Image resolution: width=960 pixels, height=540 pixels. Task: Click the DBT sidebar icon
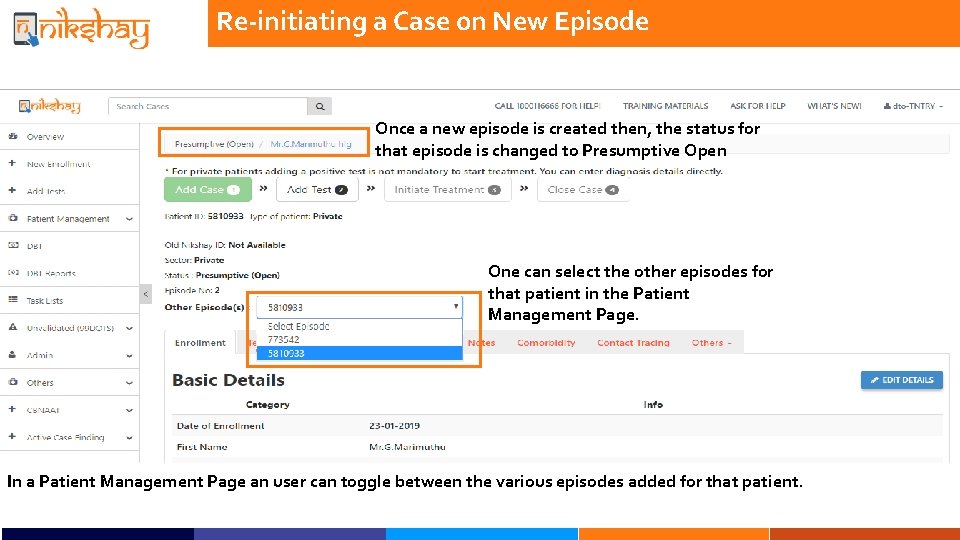click(13, 245)
